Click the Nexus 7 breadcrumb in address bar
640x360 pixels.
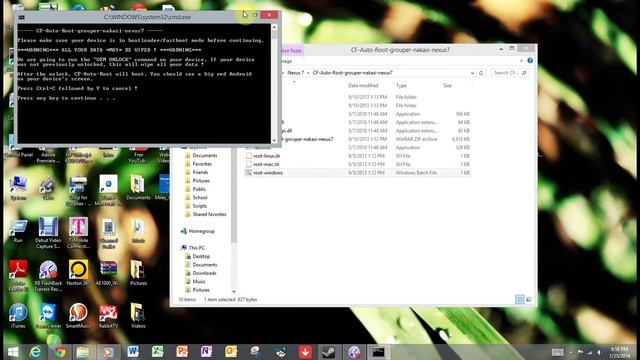(x=295, y=73)
